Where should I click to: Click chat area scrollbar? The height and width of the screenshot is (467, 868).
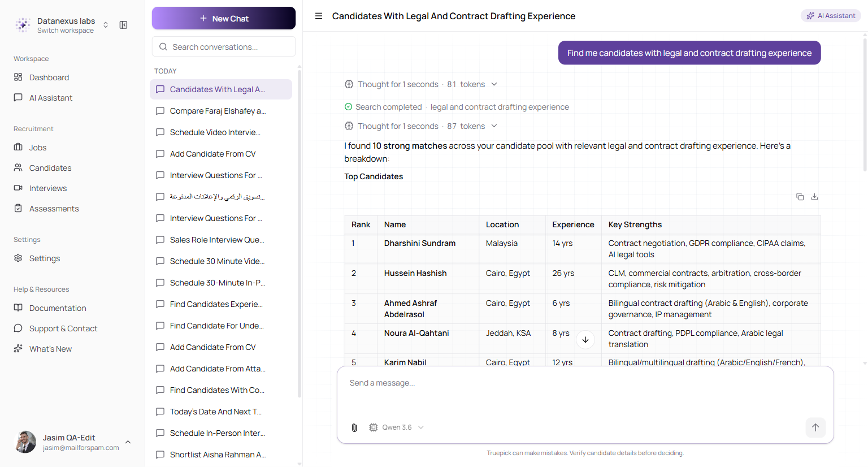pyautogui.click(x=865, y=103)
